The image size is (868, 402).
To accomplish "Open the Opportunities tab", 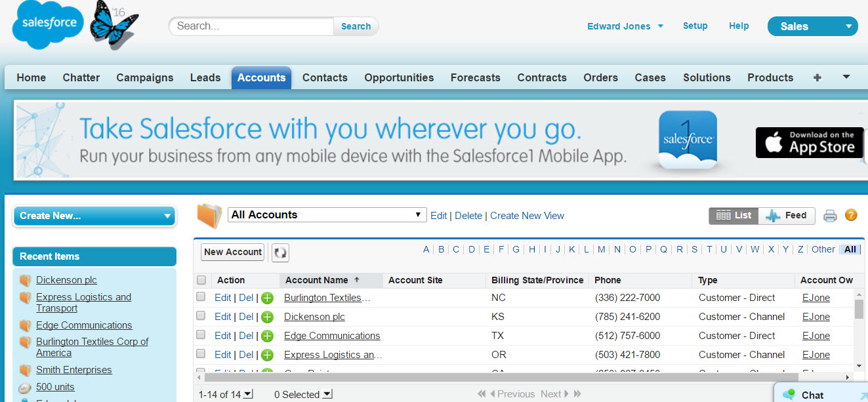I will (399, 77).
